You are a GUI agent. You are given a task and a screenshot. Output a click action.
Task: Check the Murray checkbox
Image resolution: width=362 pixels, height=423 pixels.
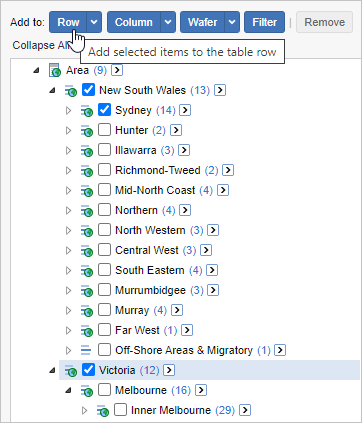pyautogui.click(x=104, y=310)
